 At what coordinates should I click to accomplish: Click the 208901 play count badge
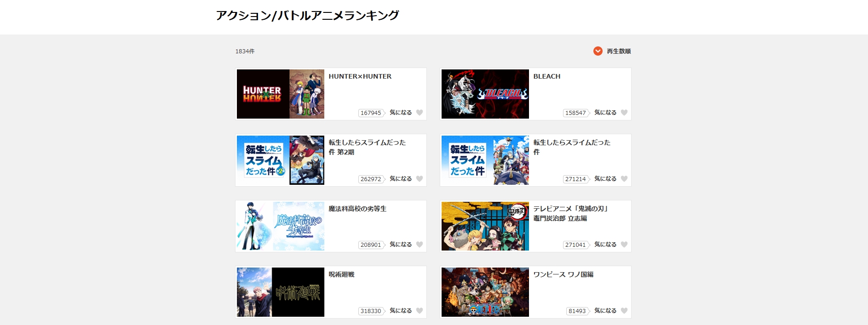point(372,245)
